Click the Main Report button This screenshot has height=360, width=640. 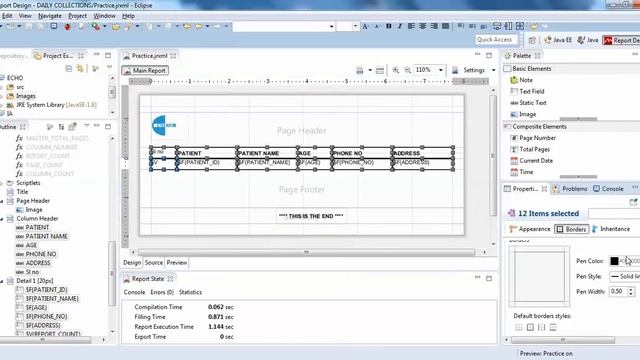tap(145, 70)
